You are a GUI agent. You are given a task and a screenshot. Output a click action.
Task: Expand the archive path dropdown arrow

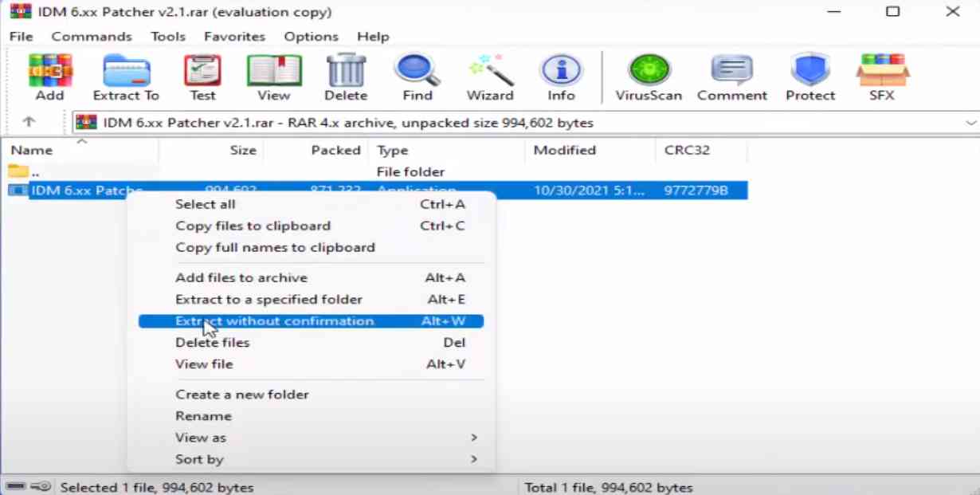[971, 123]
